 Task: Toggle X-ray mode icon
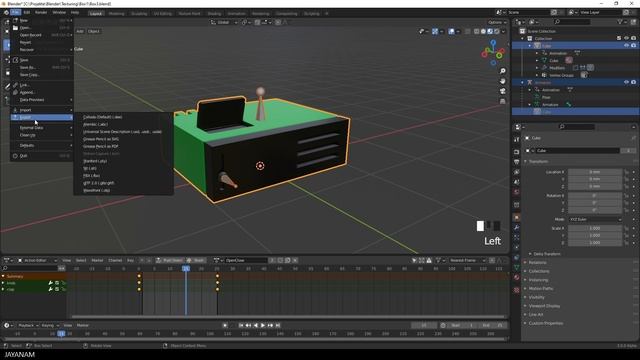(468, 31)
